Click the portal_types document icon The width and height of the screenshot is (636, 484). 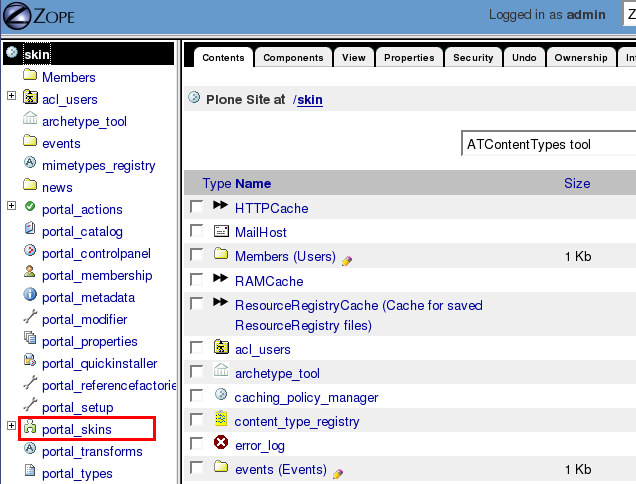tap(30, 471)
